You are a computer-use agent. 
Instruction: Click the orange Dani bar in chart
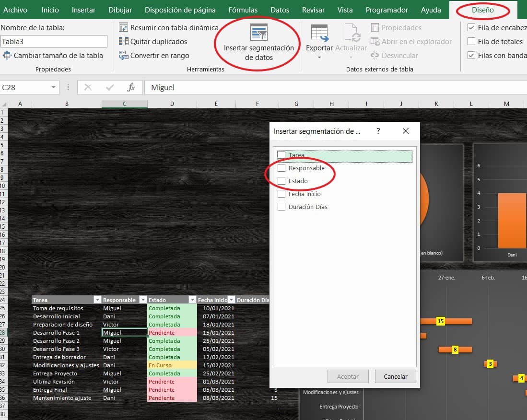512,221
